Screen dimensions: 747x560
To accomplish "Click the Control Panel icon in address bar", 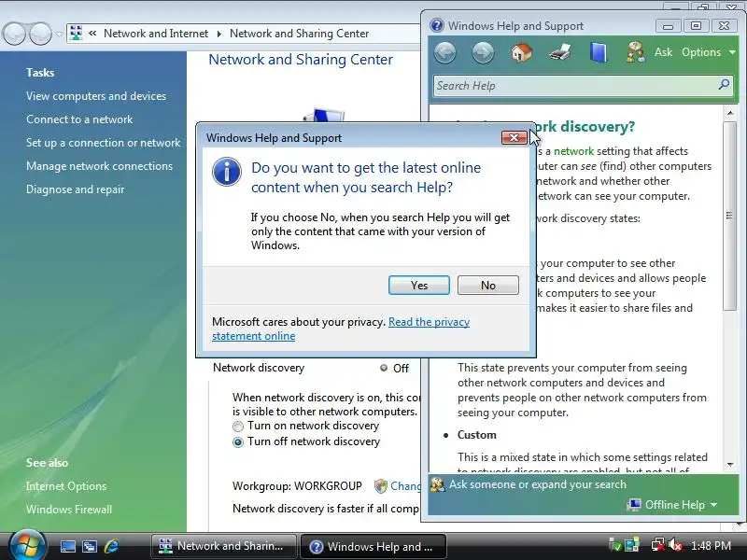I will [76, 33].
